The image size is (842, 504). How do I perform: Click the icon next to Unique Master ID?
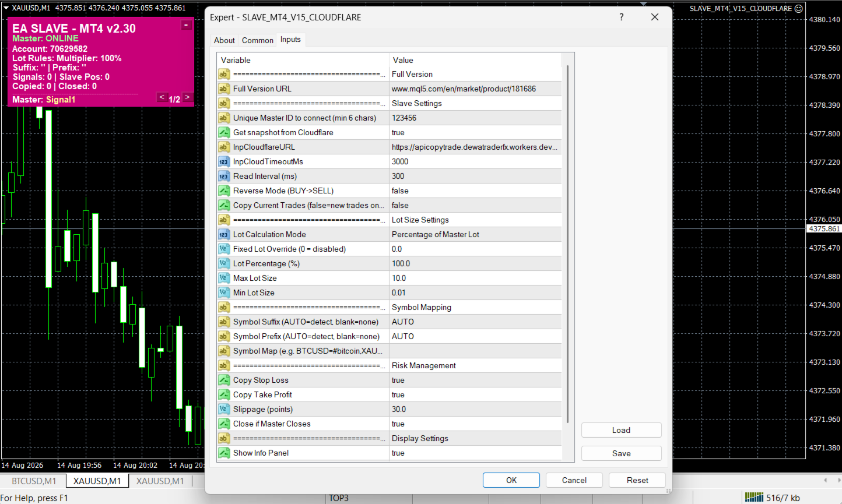[x=224, y=118]
